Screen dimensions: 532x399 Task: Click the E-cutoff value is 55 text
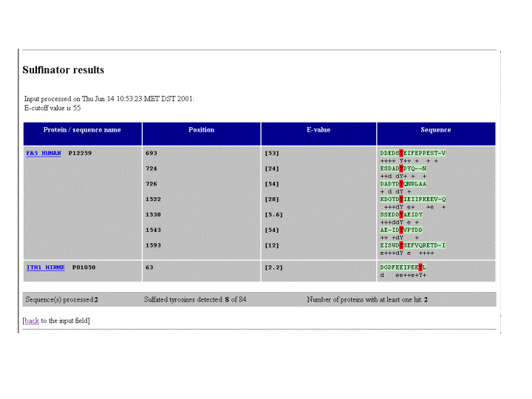tap(52, 108)
